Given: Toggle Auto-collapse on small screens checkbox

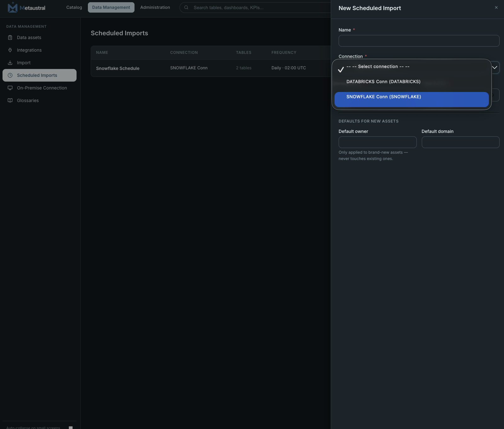Looking at the screenshot, I should click(x=71, y=428).
